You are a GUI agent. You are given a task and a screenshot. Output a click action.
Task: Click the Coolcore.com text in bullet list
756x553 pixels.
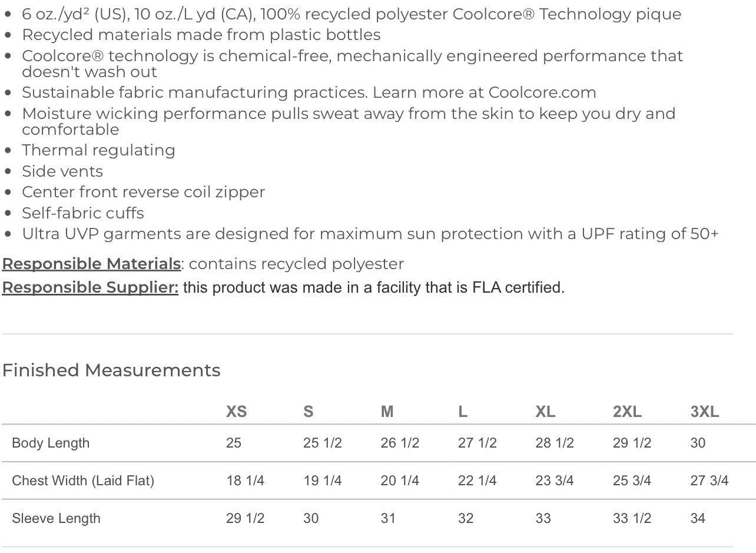[x=542, y=92]
